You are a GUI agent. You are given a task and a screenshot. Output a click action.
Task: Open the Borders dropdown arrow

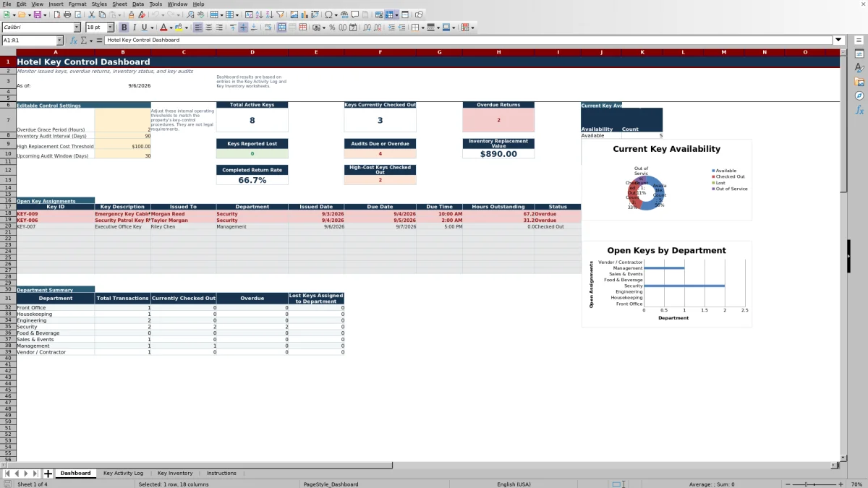click(422, 27)
